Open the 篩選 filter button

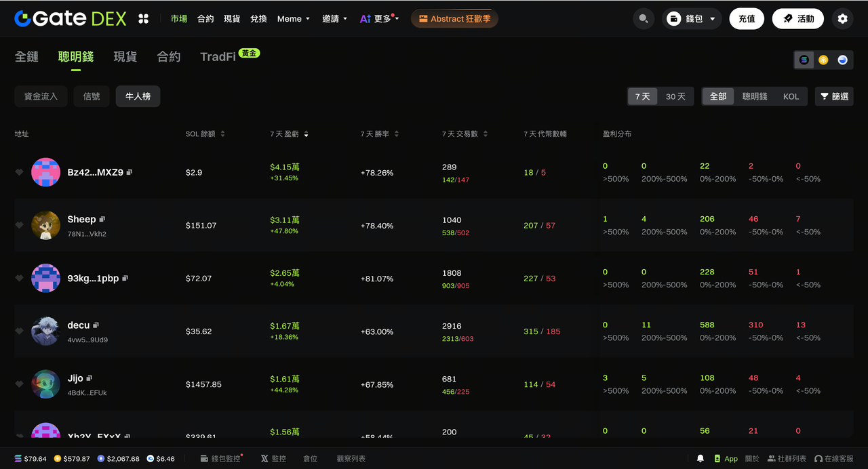834,96
